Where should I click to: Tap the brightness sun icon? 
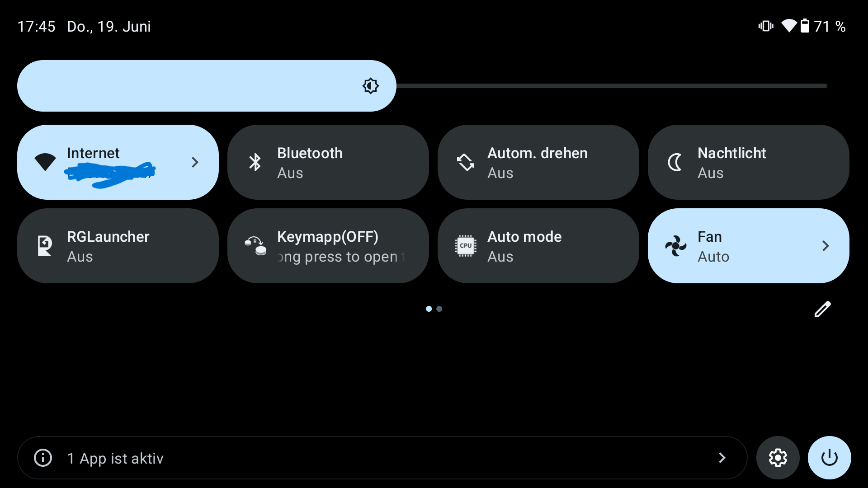370,86
